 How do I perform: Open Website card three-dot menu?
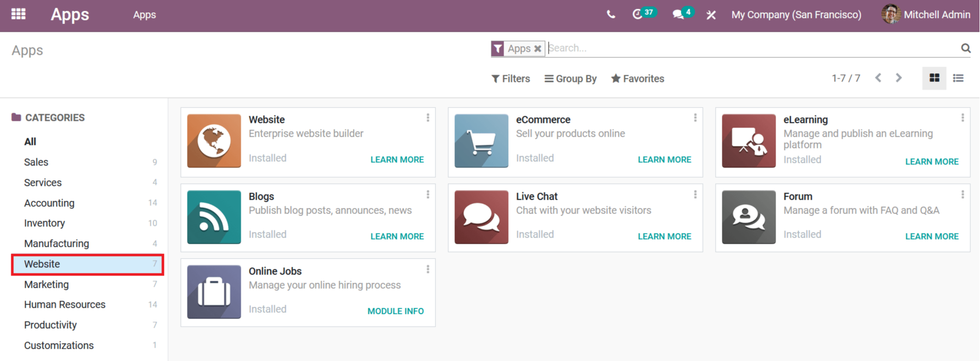tap(428, 118)
